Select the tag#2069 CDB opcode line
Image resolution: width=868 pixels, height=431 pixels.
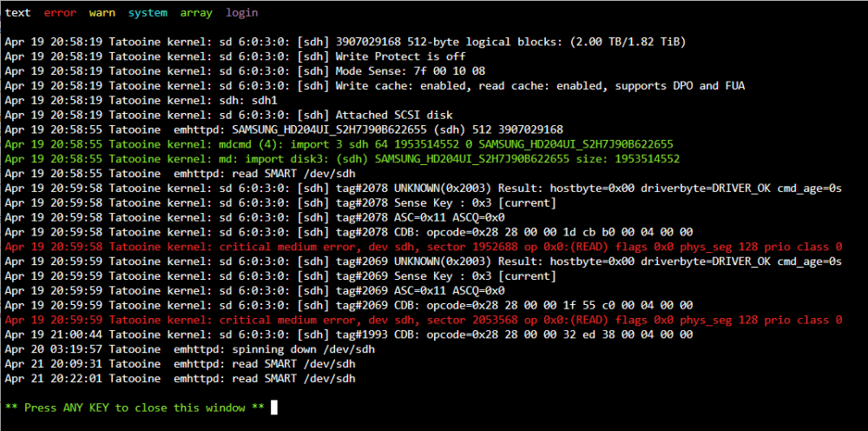tap(349, 305)
